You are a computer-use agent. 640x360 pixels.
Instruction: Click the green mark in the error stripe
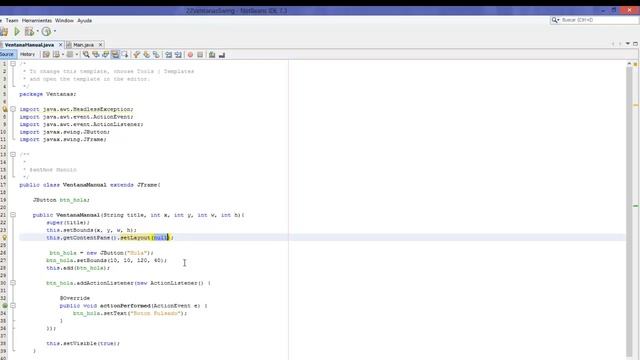click(636, 206)
